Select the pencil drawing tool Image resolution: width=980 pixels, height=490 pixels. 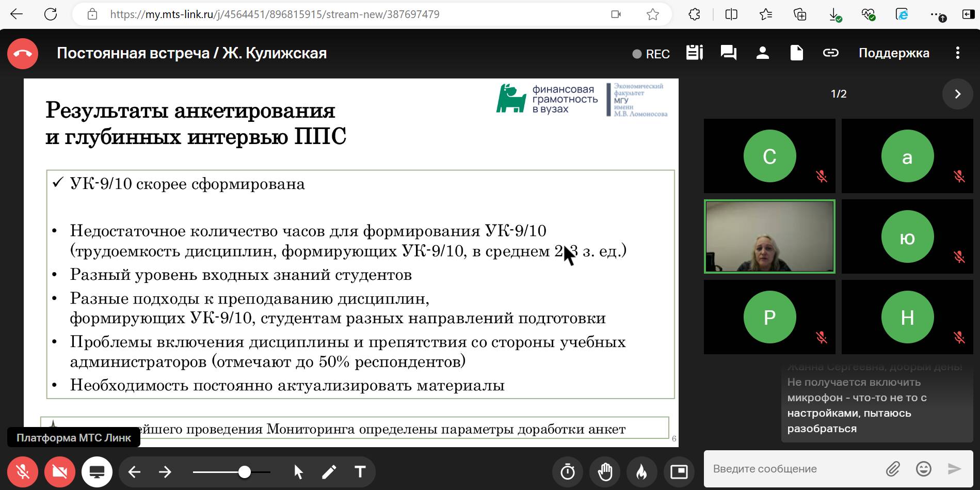click(x=329, y=472)
